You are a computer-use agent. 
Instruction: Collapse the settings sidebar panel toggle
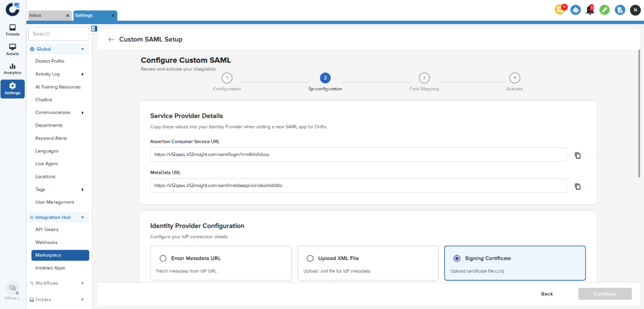pyautogui.click(x=94, y=29)
